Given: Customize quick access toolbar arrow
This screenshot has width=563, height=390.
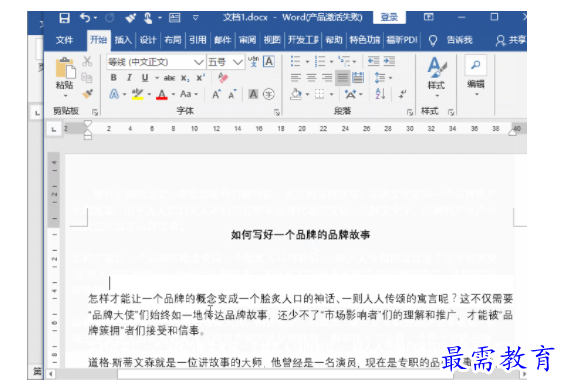Looking at the screenshot, I should [195, 17].
